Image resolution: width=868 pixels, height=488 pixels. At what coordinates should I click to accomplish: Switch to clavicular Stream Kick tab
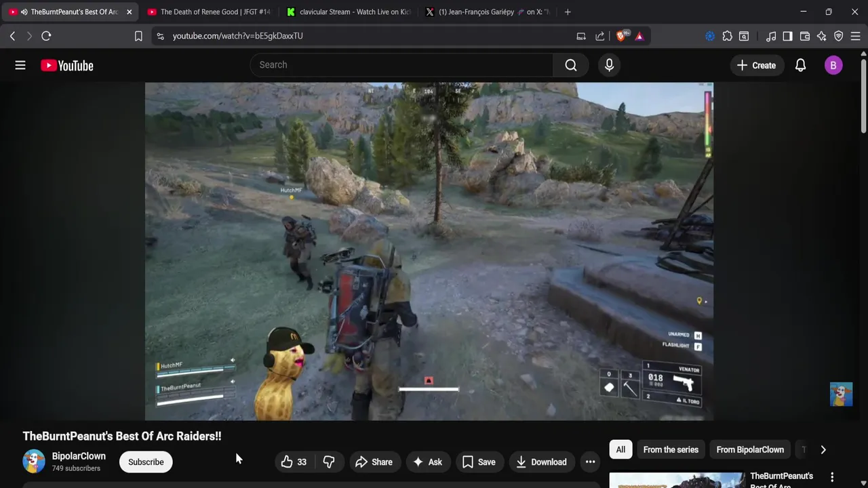[348, 12]
